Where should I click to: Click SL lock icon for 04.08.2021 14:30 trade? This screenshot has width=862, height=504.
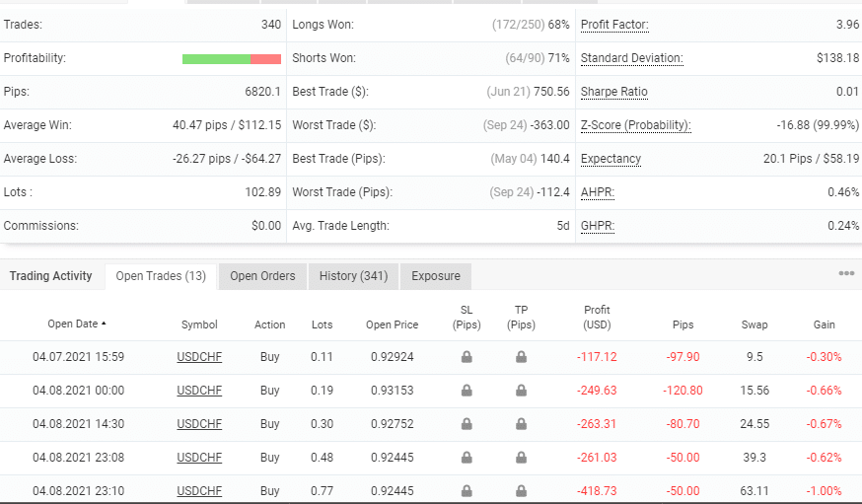point(467,424)
